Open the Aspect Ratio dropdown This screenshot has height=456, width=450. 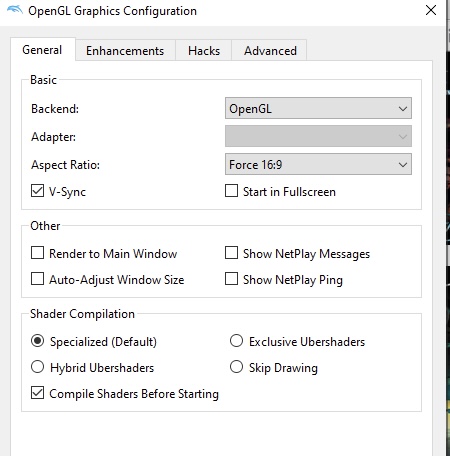[318, 164]
